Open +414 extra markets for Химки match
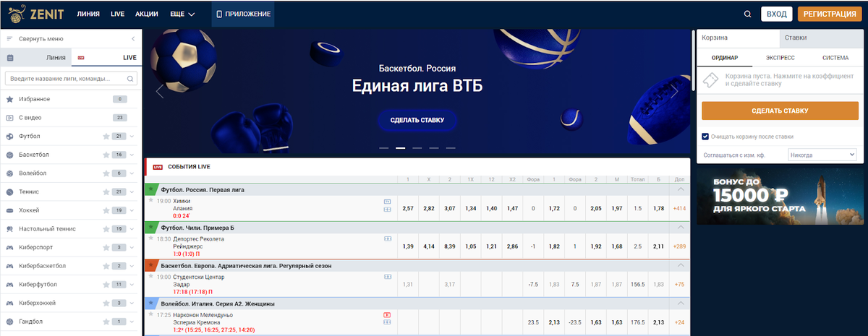This screenshot has height=336, width=868. tap(679, 208)
